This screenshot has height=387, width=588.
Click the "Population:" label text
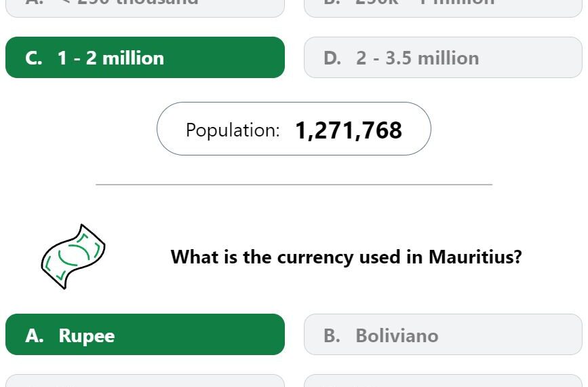tap(233, 130)
